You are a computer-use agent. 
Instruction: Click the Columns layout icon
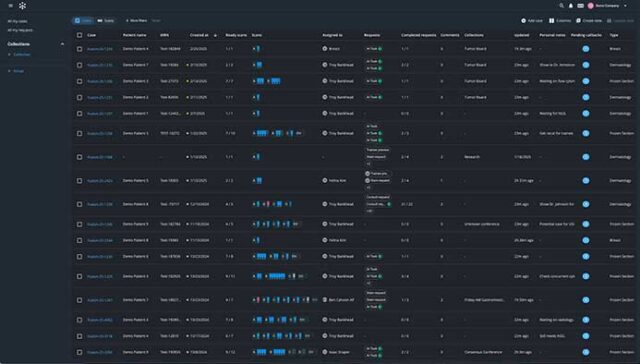551,20
